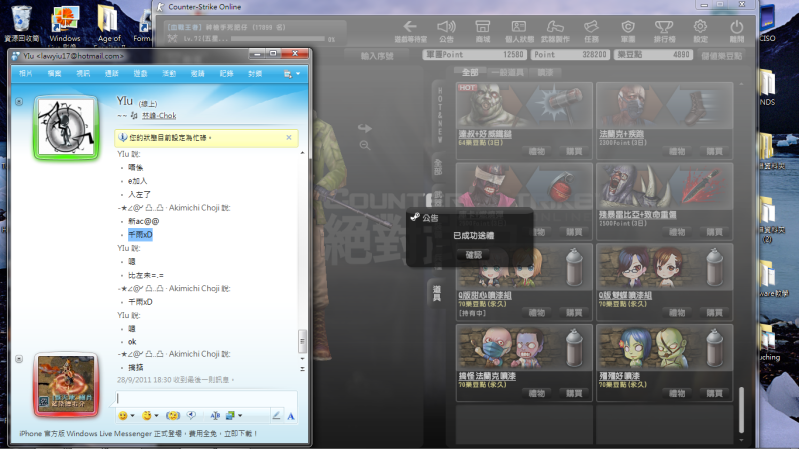Open the 設定 settings gear in game

coord(700,31)
